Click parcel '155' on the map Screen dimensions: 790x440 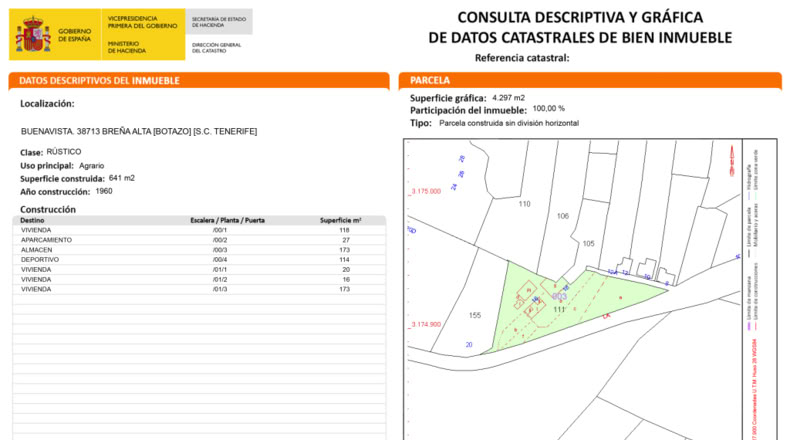pyautogui.click(x=475, y=316)
